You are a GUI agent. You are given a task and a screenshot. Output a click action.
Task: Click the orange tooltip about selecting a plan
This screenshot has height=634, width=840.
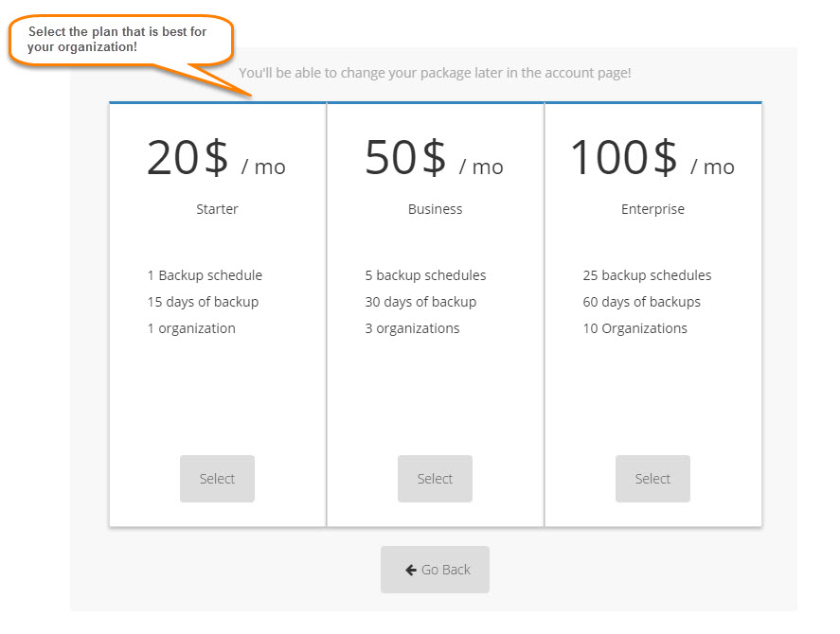point(118,40)
